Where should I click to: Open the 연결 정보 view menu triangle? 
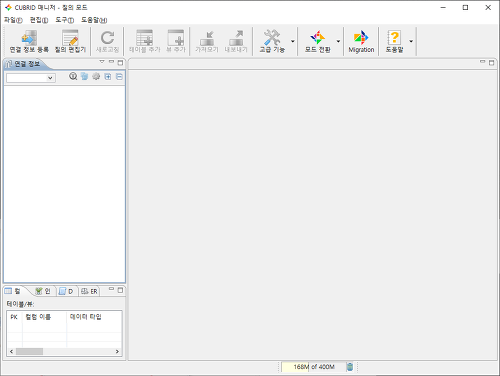point(102,62)
